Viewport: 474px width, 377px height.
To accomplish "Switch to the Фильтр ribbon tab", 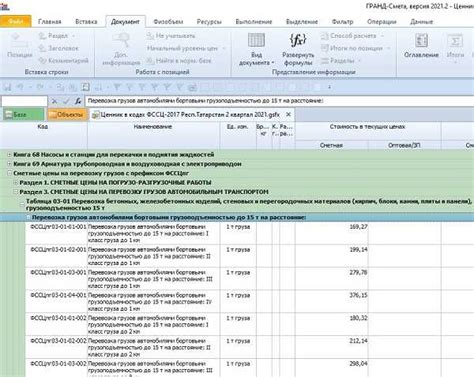I will 342,22.
